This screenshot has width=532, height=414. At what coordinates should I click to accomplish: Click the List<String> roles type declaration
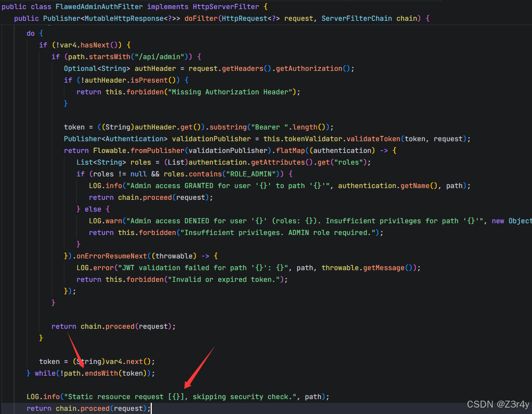101,162
